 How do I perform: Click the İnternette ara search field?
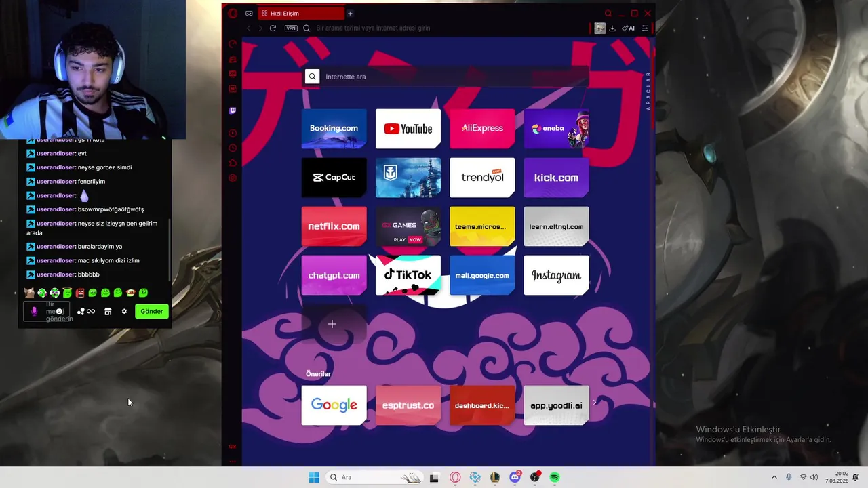point(446,77)
